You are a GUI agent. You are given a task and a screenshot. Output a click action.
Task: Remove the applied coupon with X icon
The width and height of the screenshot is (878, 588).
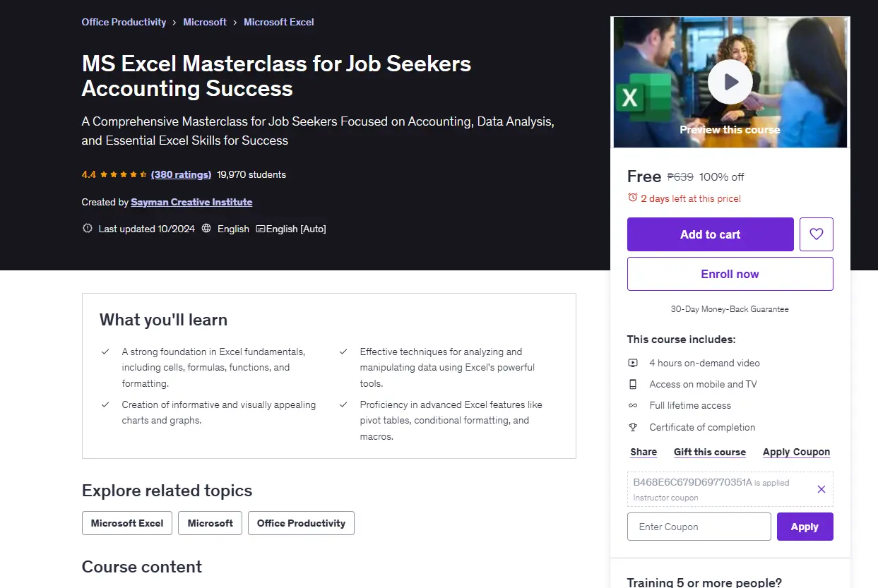[x=821, y=489]
